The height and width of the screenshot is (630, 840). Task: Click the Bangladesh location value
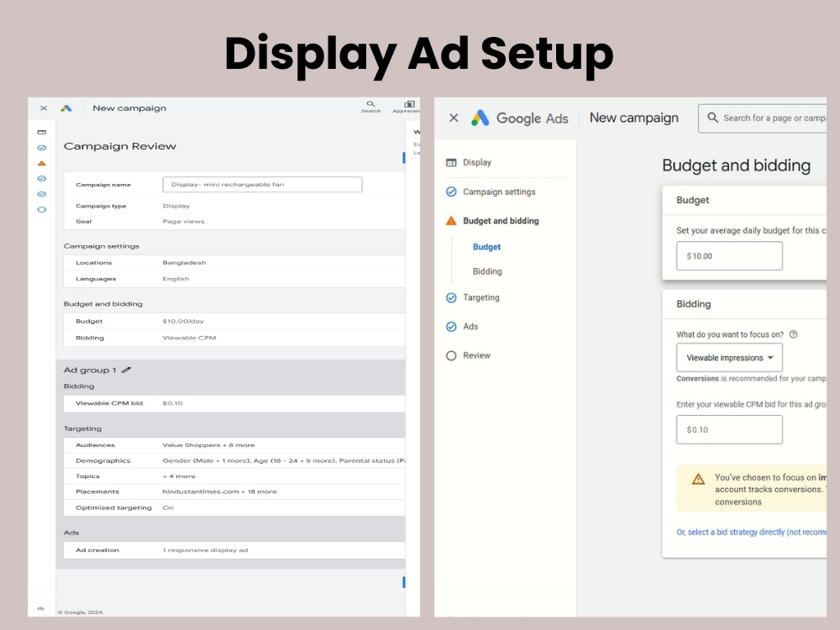tap(184, 262)
